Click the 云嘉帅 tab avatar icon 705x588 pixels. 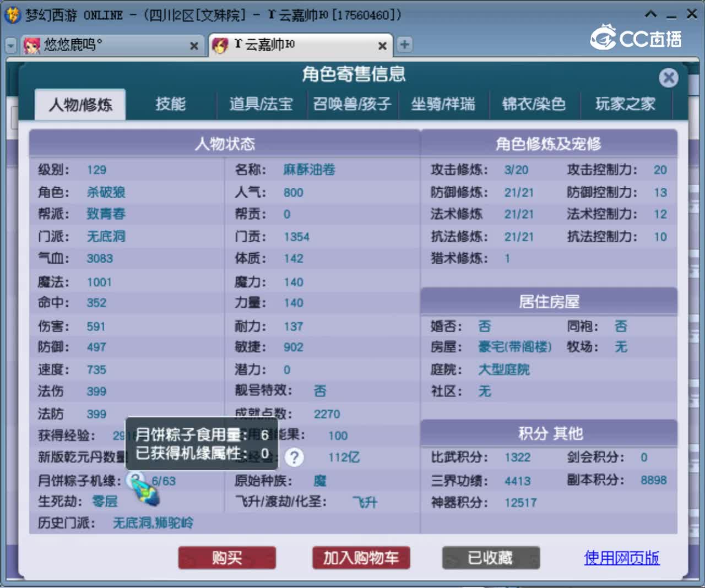[x=220, y=45]
